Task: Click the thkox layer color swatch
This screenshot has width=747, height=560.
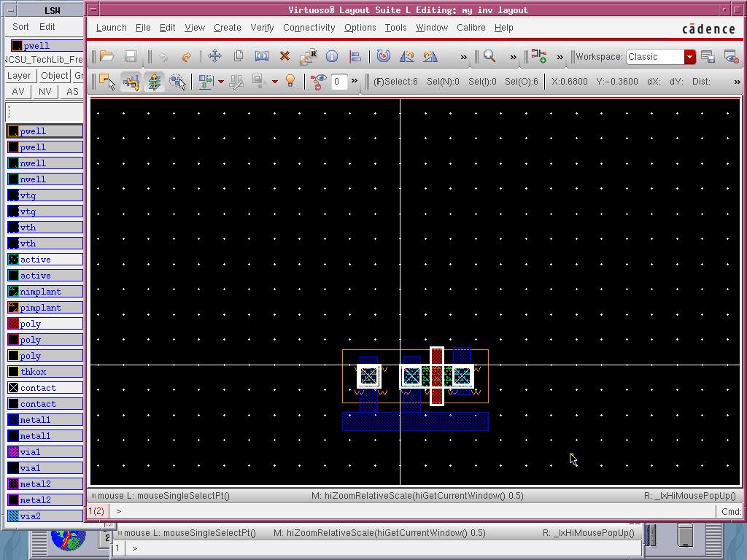Action: (x=13, y=372)
